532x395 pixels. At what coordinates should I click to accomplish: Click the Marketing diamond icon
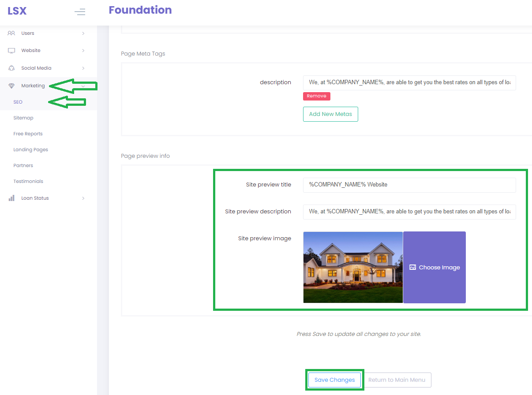(11, 86)
